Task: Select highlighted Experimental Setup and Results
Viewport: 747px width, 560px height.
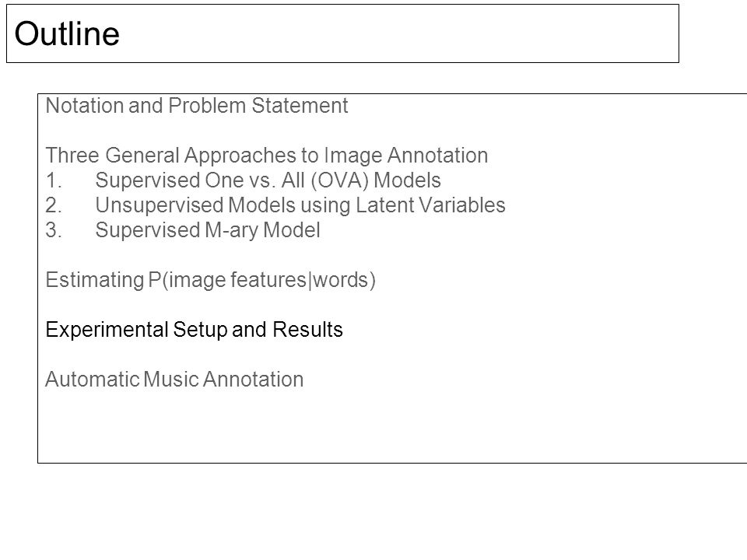Action: pos(194,330)
